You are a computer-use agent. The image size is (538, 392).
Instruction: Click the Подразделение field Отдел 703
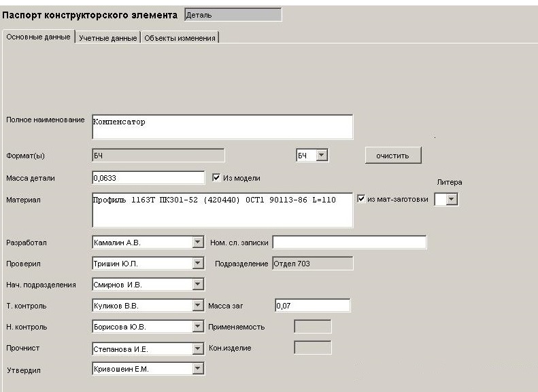pyautogui.click(x=313, y=264)
